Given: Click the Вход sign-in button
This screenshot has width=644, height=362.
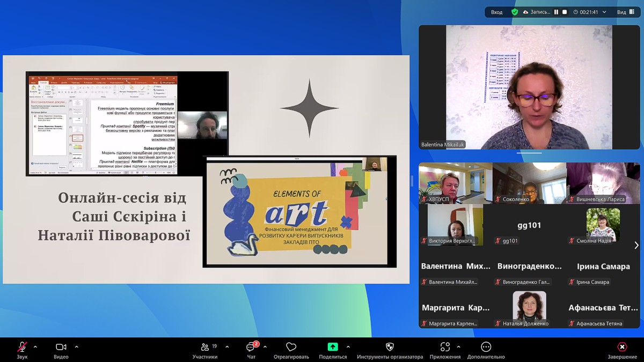Looking at the screenshot, I should click(x=497, y=12).
